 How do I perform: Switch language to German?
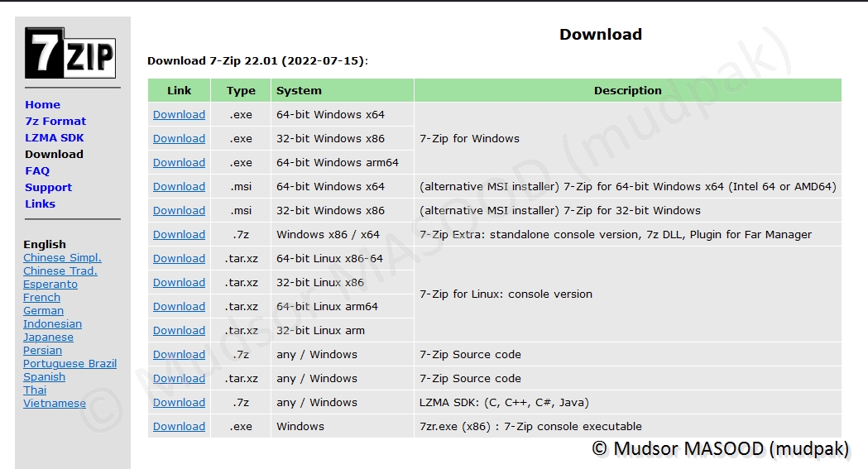pos(43,311)
